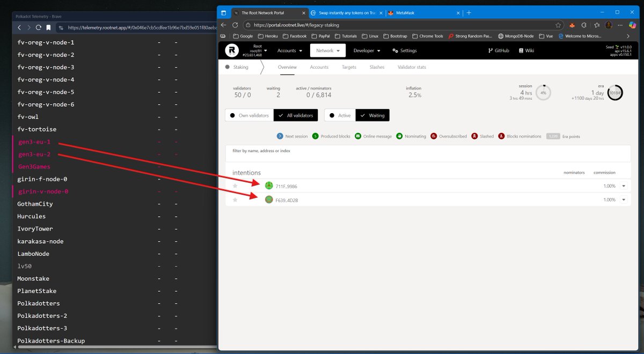This screenshot has height=354, width=644.
Task: Toggle the Waiting validators filter
Action: [x=372, y=115]
